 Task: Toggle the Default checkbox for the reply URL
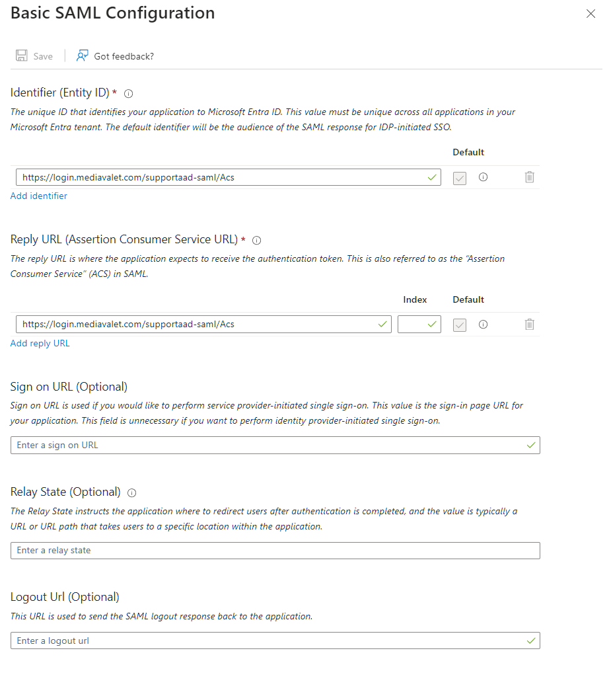(x=459, y=325)
